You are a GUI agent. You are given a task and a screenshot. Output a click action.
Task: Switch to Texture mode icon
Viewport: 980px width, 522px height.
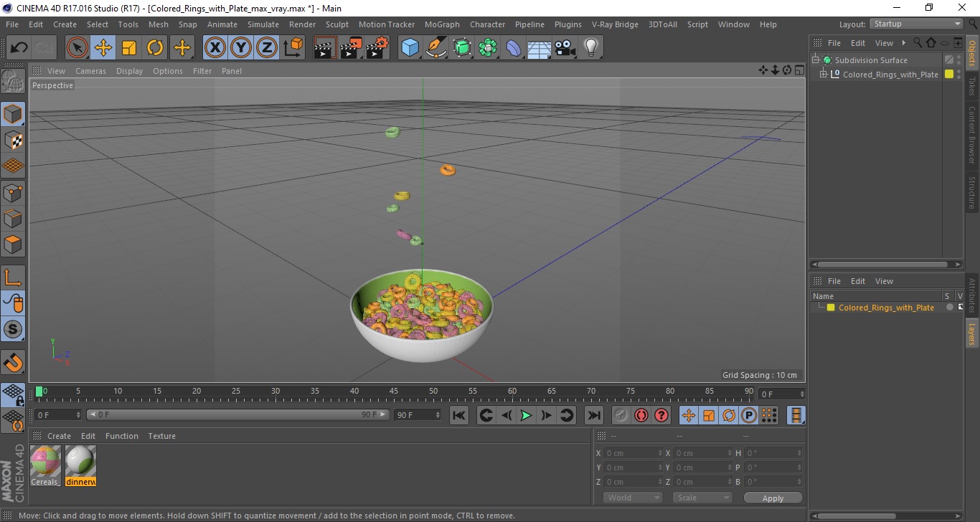point(13,140)
